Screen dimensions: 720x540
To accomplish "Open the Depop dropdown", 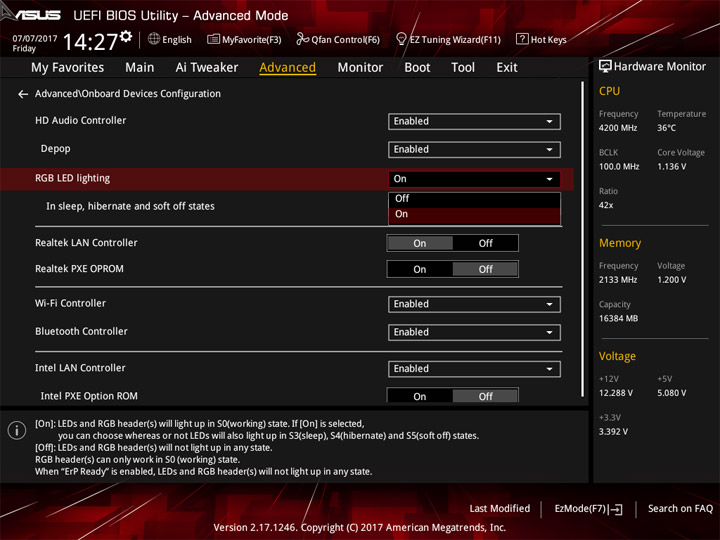I will (x=474, y=150).
